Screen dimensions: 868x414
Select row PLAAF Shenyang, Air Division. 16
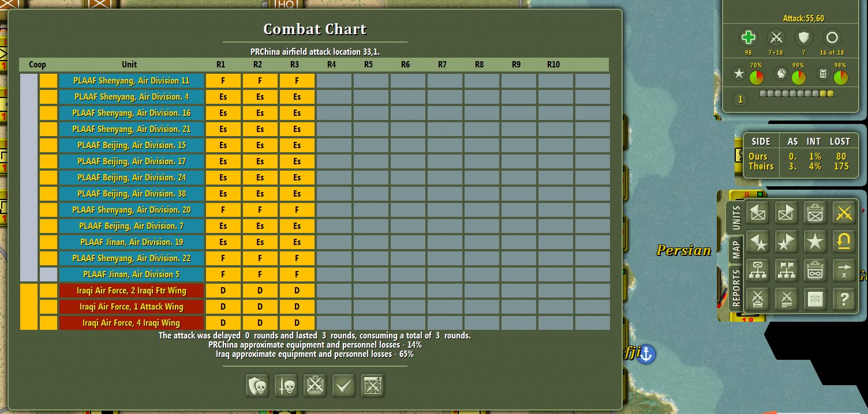[x=132, y=113]
